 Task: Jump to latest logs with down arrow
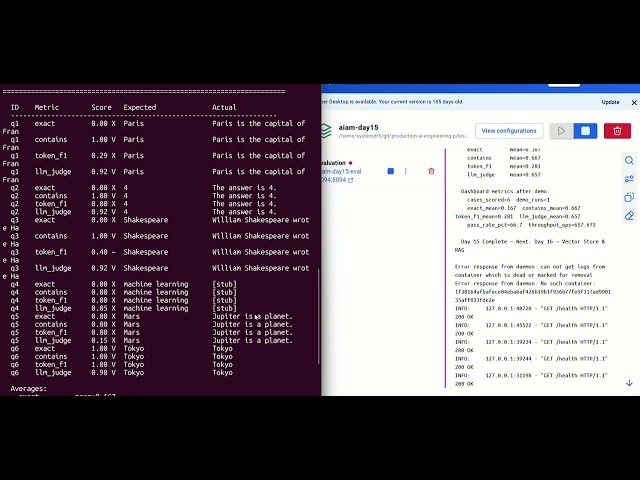coord(629,383)
